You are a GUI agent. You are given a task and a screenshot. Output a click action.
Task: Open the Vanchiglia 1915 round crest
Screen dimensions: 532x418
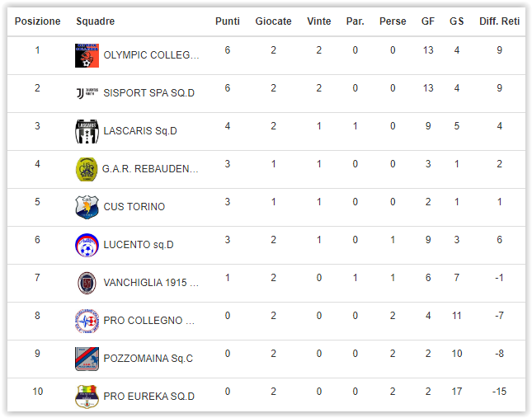(87, 283)
